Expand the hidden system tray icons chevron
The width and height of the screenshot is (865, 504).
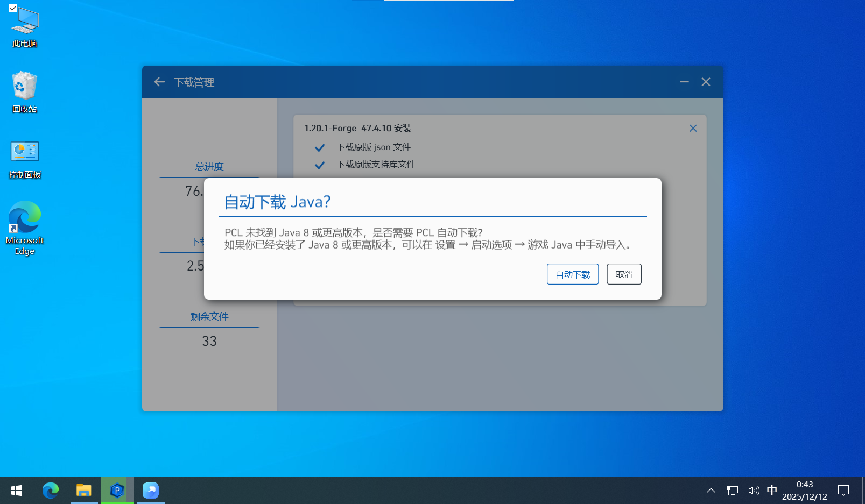pyautogui.click(x=711, y=491)
